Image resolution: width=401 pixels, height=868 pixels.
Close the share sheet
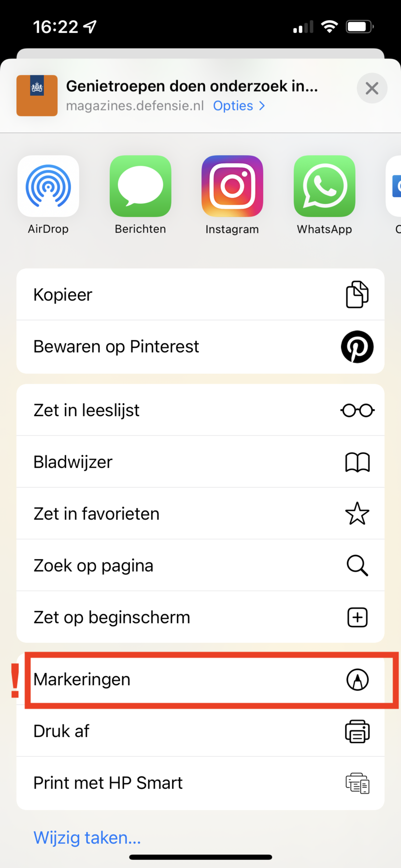click(372, 88)
